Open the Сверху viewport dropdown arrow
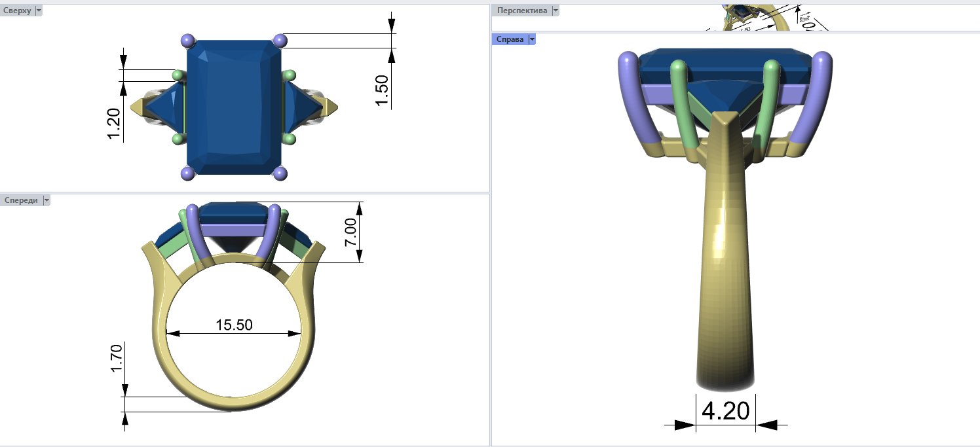This screenshot has width=980, height=447. click(x=38, y=10)
